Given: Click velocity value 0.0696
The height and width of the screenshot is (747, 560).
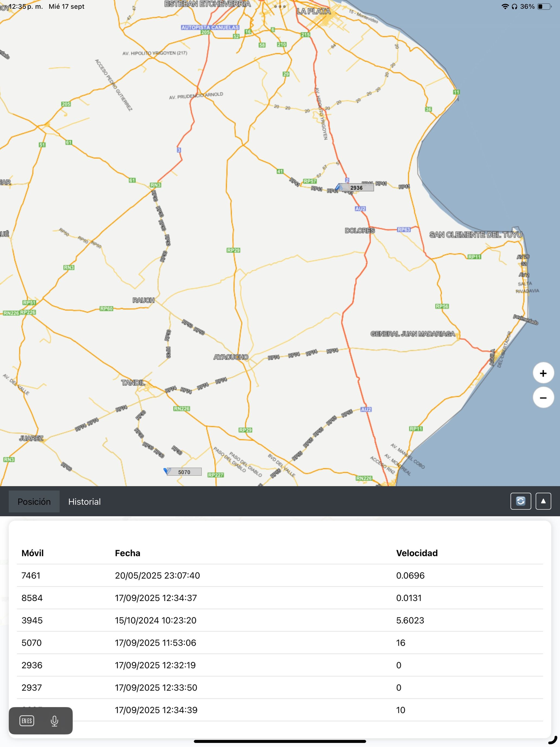Looking at the screenshot, I should point(411,575).
